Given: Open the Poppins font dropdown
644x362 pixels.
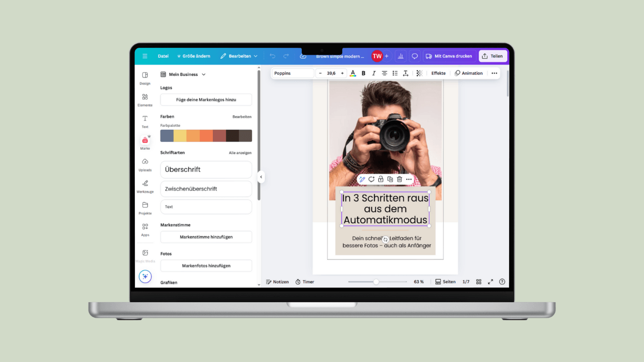Looking at the screenshot, I should [293, 73].
